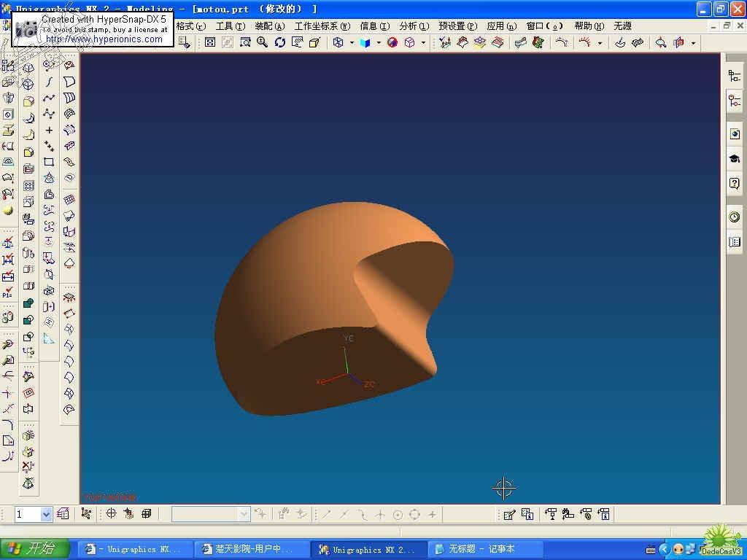
Task: Click the 开始 Start button
Action: click(x=34, y=549)
